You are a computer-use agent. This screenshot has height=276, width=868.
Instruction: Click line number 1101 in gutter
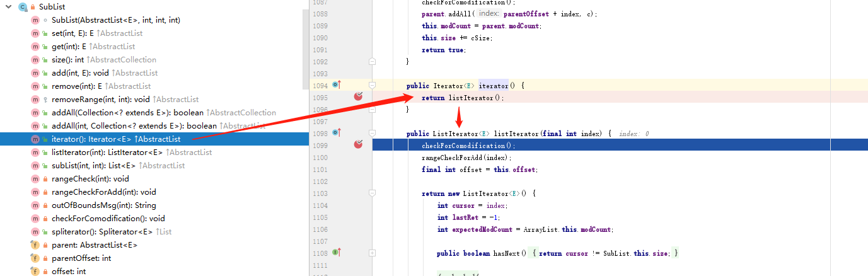(320, 170)
